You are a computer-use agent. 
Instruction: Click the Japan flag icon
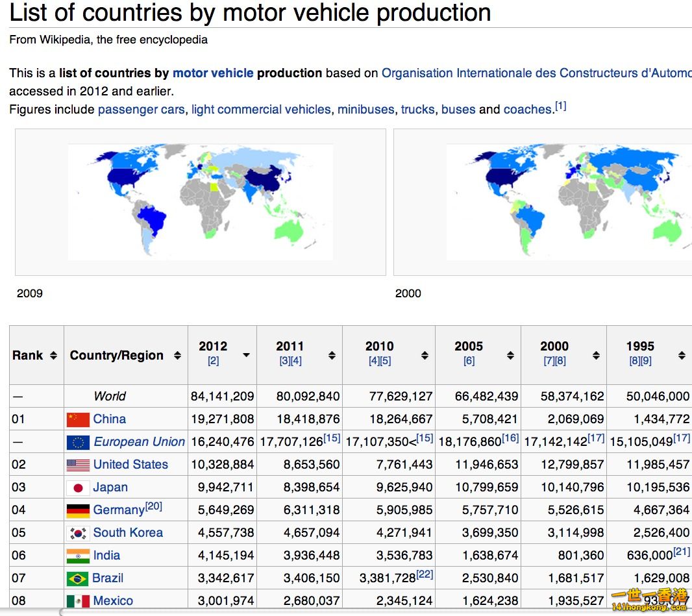[x=78, y=487]
